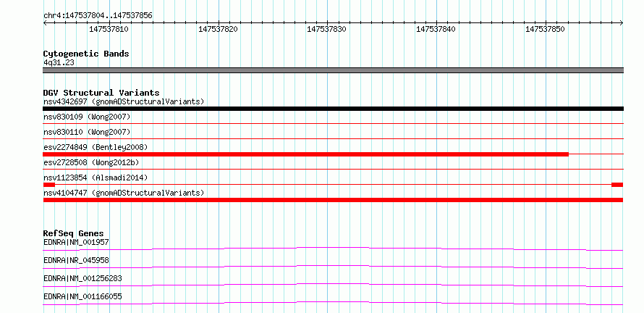Click the magenta line of EDNRA|NM_001166055
This screenshot has width=644, height=313.
pos(333,303)
